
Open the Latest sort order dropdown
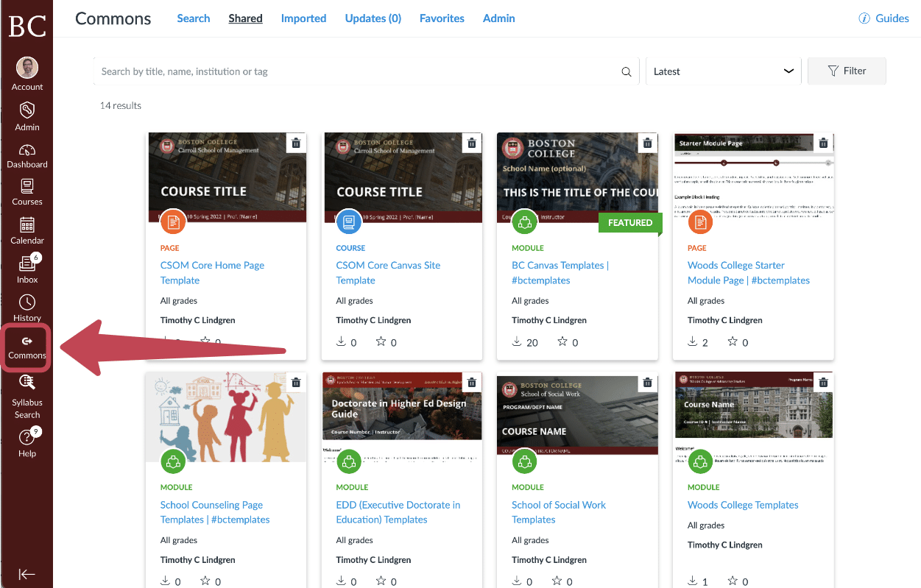[x=722, y=71]
